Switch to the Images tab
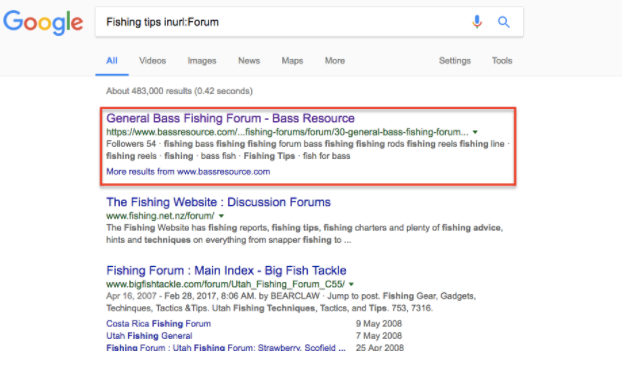 204,61
